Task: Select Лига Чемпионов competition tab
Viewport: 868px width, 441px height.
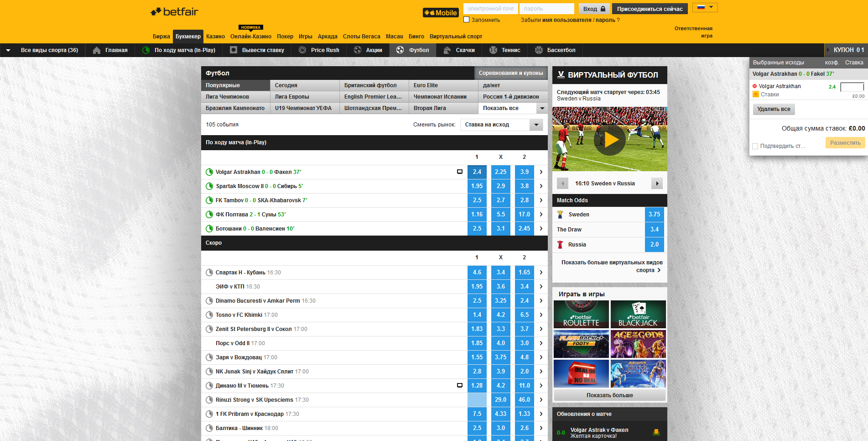Action: coord(235,97)
